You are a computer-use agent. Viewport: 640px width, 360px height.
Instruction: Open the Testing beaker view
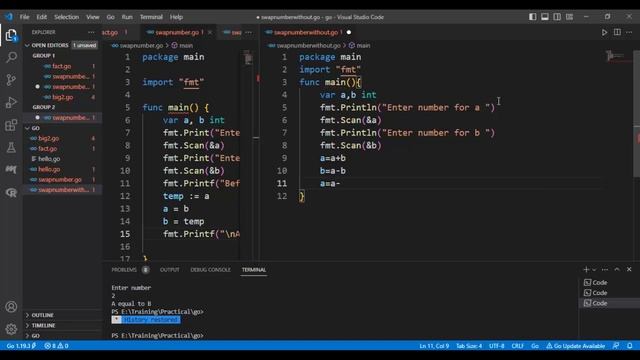[11, 147]
